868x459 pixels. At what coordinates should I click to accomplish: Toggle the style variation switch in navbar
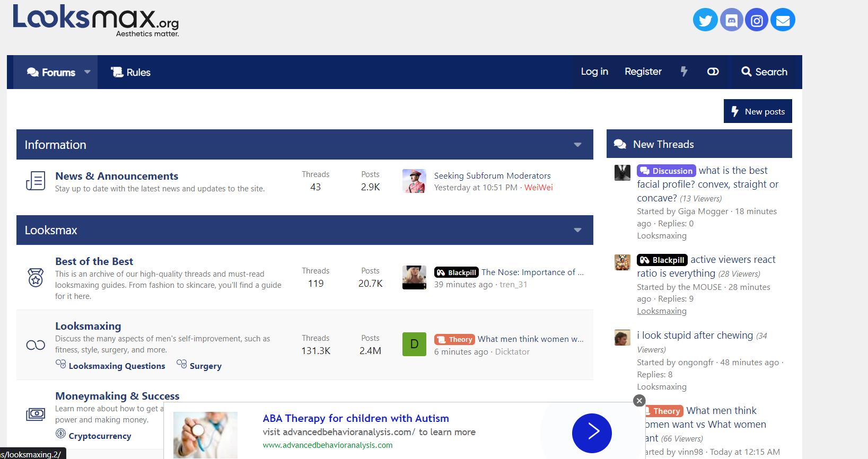(713, 72)
